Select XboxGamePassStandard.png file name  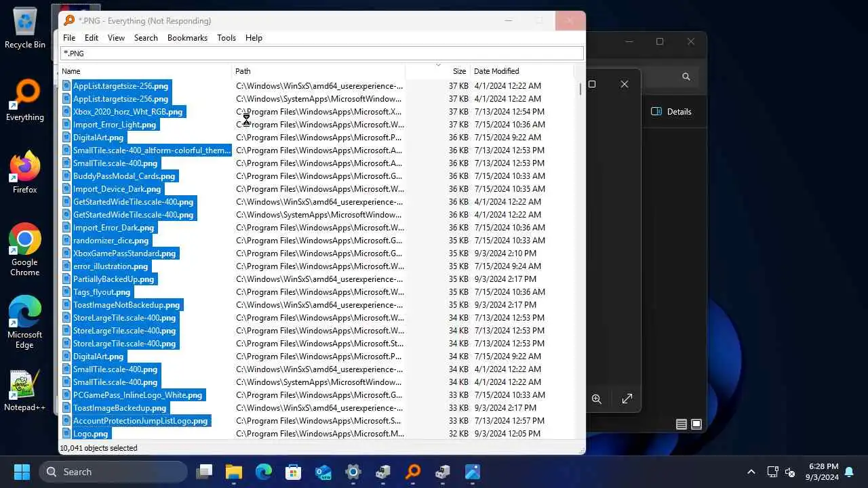pos(124,253)
